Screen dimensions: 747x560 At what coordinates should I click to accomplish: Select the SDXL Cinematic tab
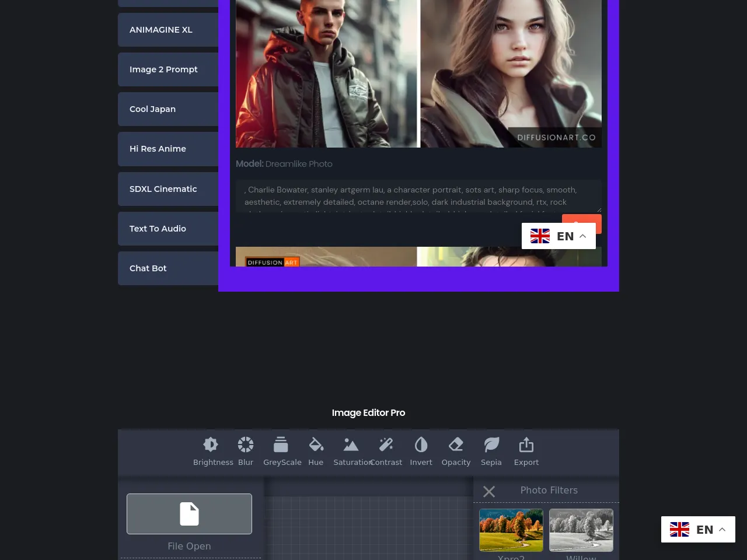point(168,189)
